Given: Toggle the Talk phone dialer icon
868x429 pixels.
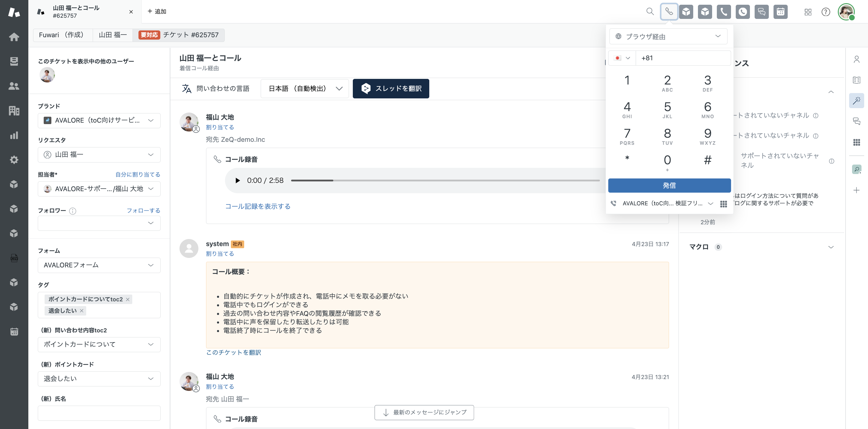Looking at the screenshot, I should (669, 12).
